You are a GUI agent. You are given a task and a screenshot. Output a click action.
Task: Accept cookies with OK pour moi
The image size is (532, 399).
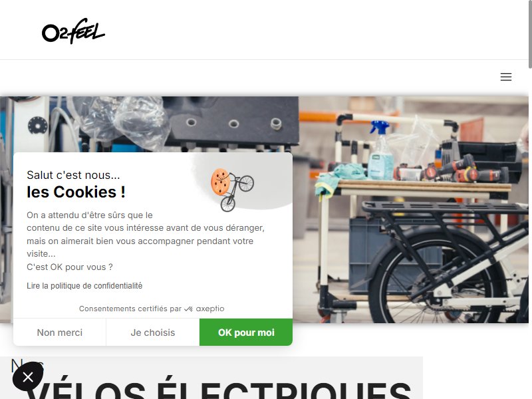tap(246, 332)
